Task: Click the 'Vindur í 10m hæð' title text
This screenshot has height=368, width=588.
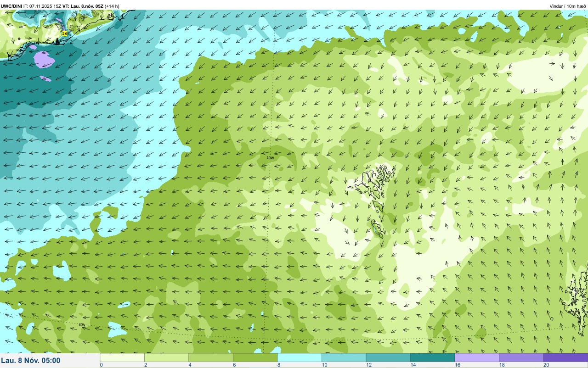Action: coord(568,6)
